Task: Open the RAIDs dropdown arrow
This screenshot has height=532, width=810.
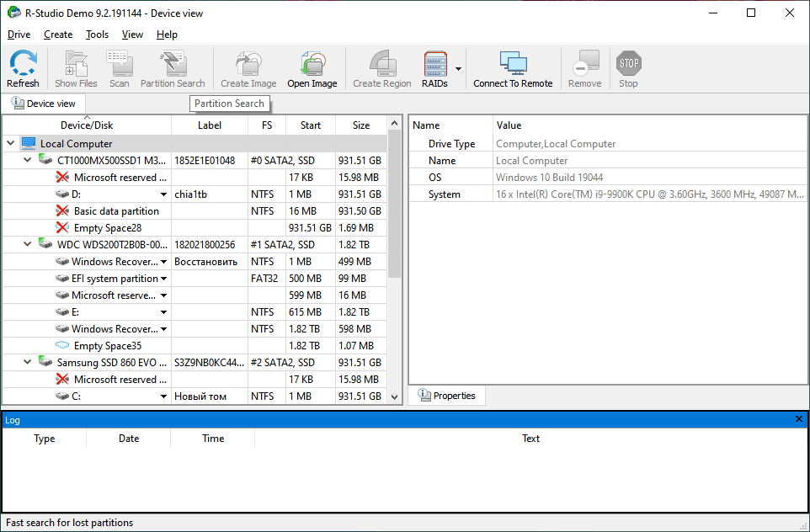Action: [458, 69]
